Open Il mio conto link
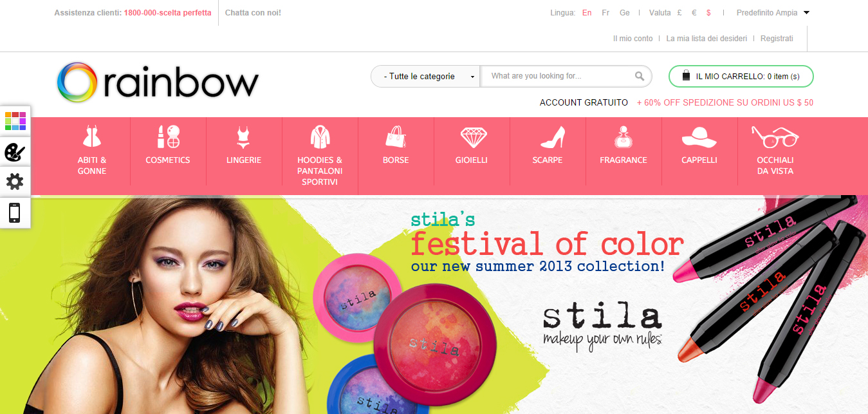Screen dimensions: 868x414 633,39
